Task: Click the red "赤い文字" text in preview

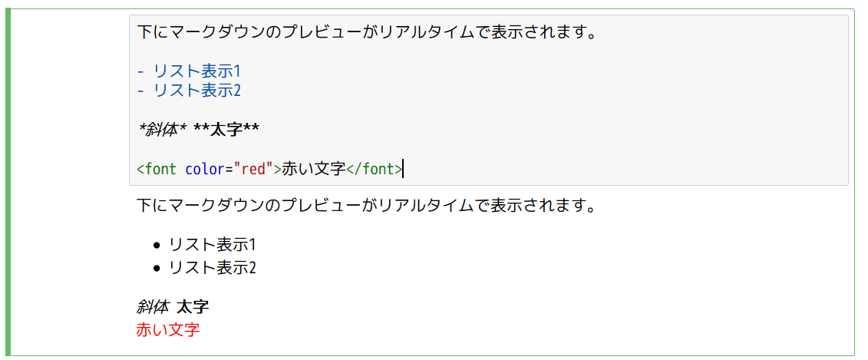Action: [168, 330]
